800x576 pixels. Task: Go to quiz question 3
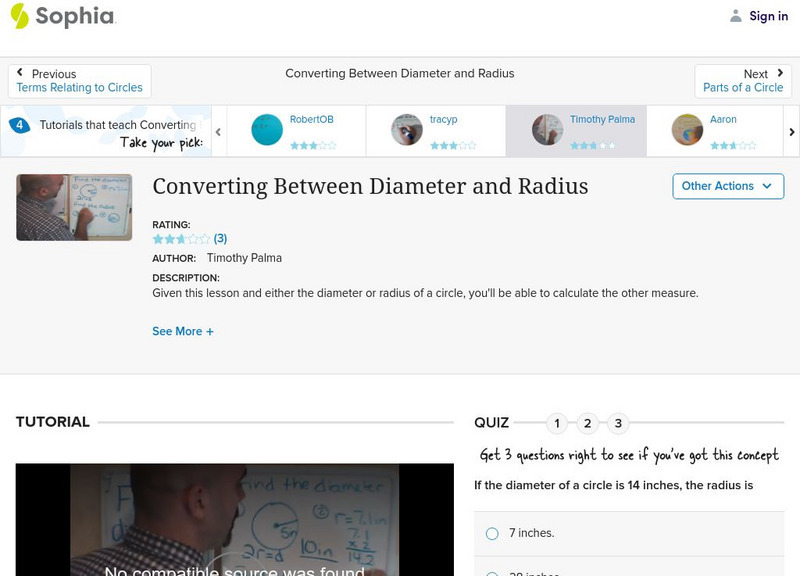tap(618, 423)
